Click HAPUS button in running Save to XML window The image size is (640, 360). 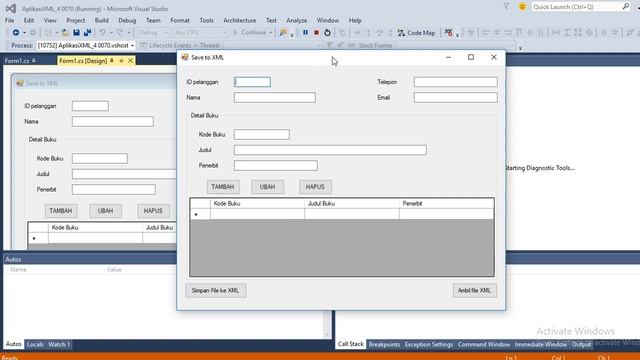(315, 187)
